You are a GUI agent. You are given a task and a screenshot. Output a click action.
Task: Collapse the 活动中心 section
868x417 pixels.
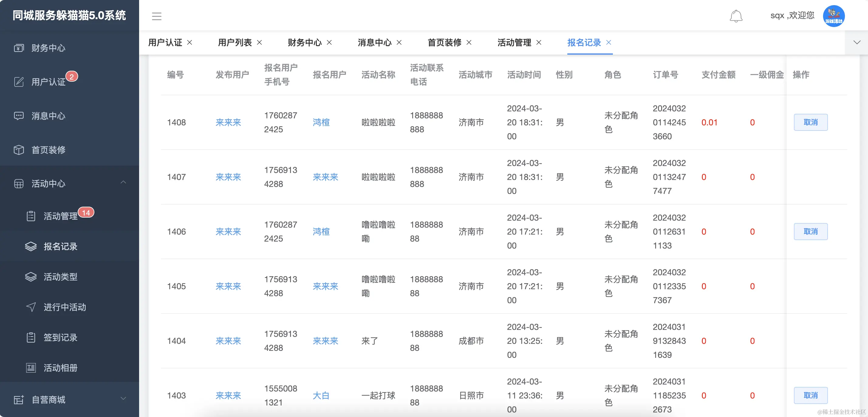(124, 182)
